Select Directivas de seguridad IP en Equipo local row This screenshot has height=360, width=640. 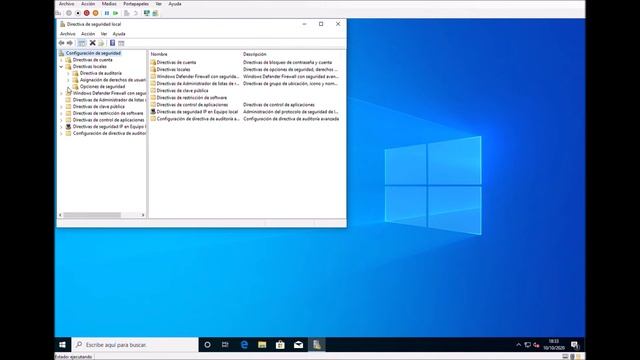point(197,111)
